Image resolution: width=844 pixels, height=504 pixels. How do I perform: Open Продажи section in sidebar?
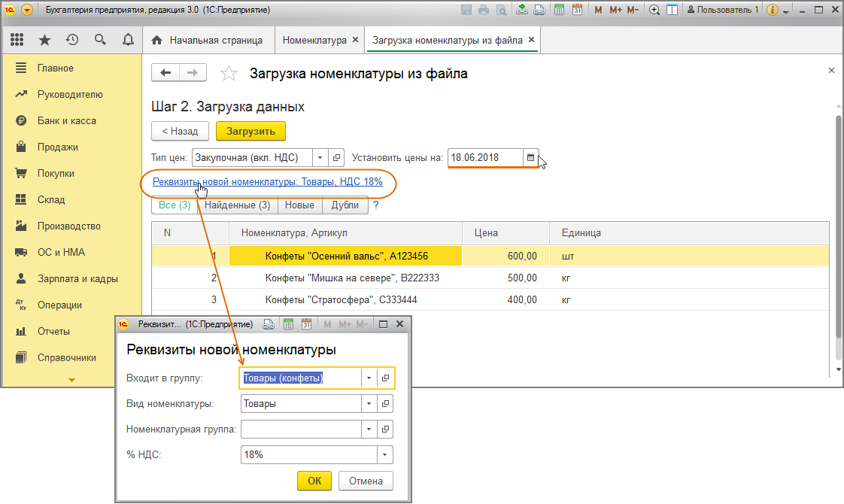click(x=58, y=147)
